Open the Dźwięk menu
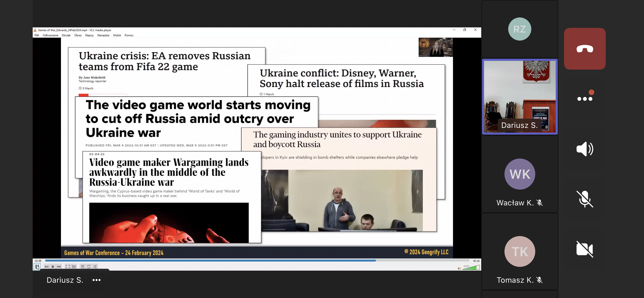The image size is (644, 298). [66, 35]
